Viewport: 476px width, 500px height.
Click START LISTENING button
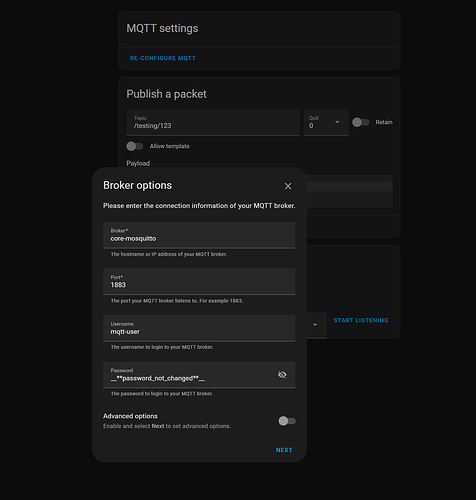click(361, 320)
